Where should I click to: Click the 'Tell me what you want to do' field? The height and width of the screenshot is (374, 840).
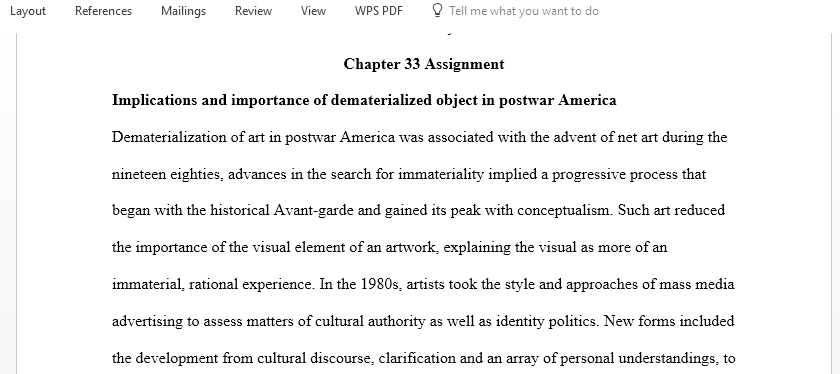tap(523, 11)
